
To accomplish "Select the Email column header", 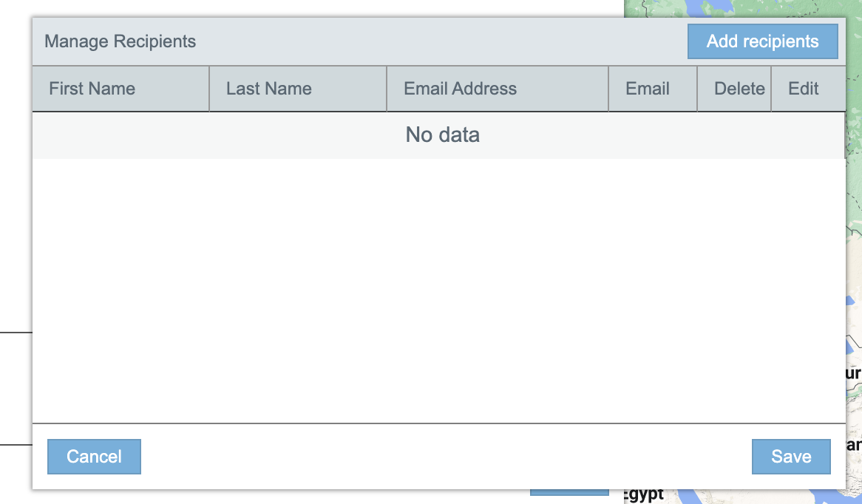I will coord(648,89).
